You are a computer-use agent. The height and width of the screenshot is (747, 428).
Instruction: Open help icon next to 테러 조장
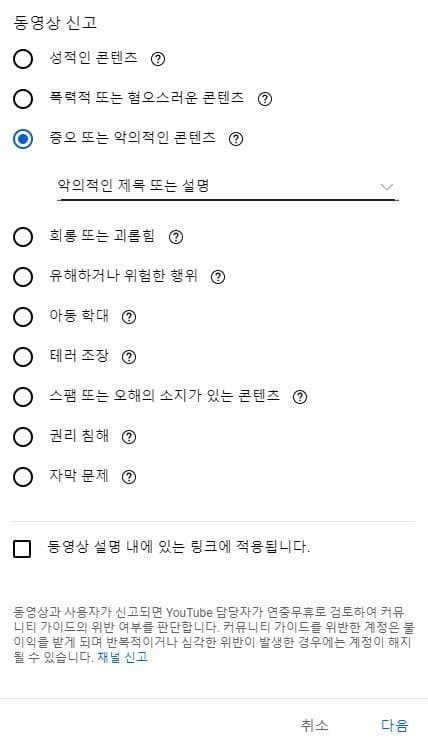coord(129,357)
